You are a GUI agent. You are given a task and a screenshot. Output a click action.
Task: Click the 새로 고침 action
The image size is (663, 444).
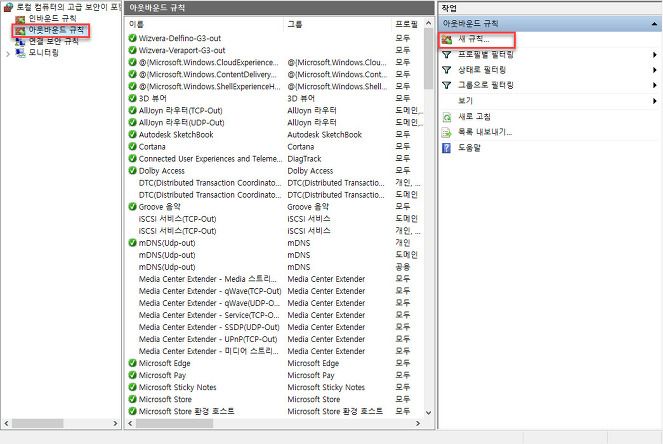tap(474, 117)
